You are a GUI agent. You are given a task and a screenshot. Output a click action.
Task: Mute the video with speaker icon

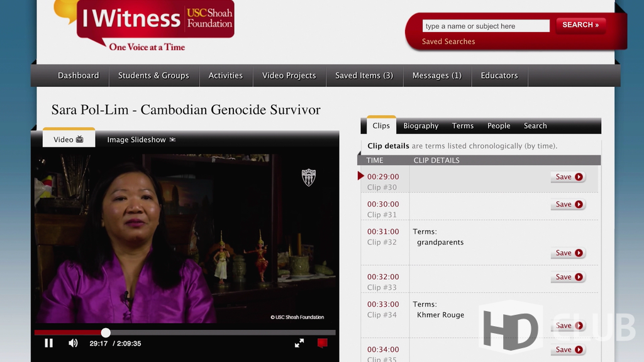73,343
